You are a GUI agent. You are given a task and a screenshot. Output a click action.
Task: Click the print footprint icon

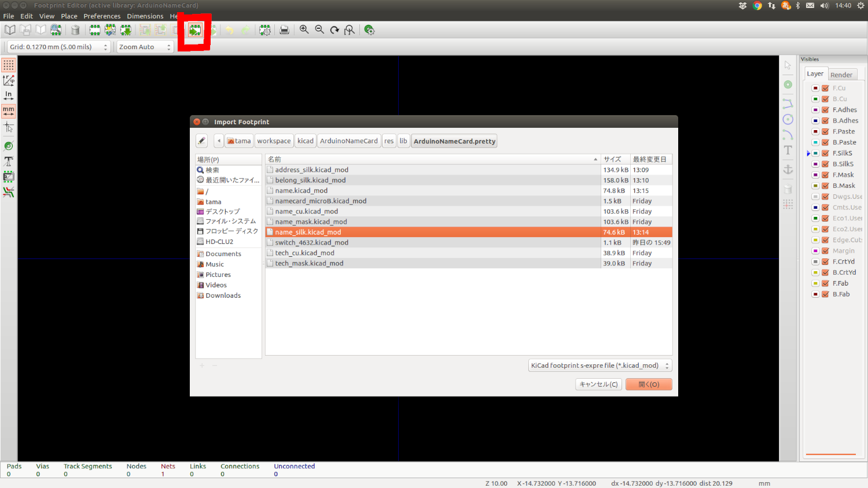[x=284, y=30]
